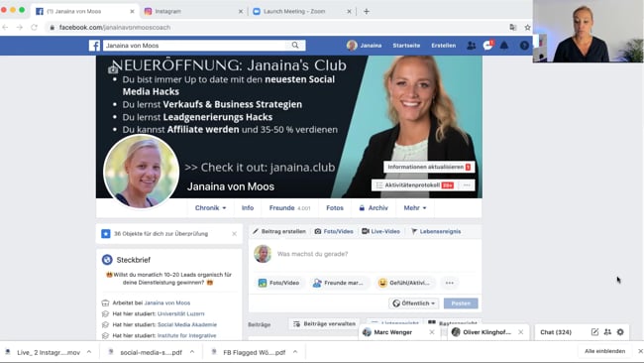
Task: Click Gefühl/Aktivität button
Action: click(404, 283)
